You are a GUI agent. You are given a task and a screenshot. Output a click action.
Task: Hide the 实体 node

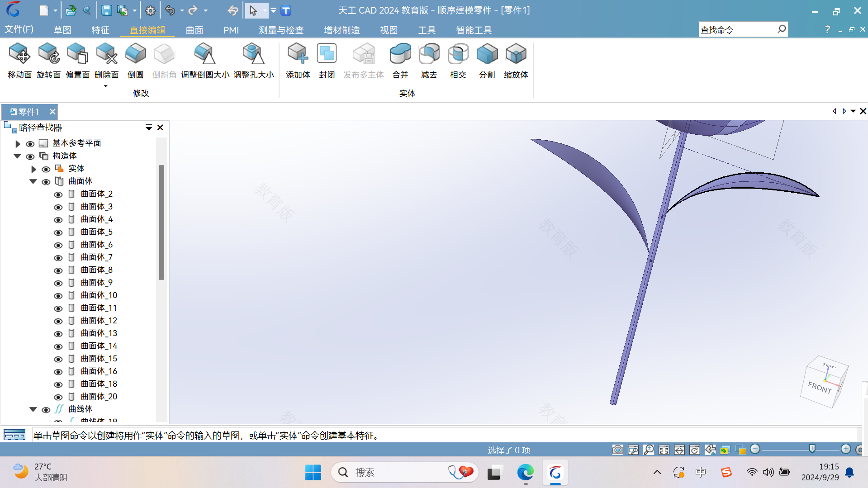pos(46,169)
